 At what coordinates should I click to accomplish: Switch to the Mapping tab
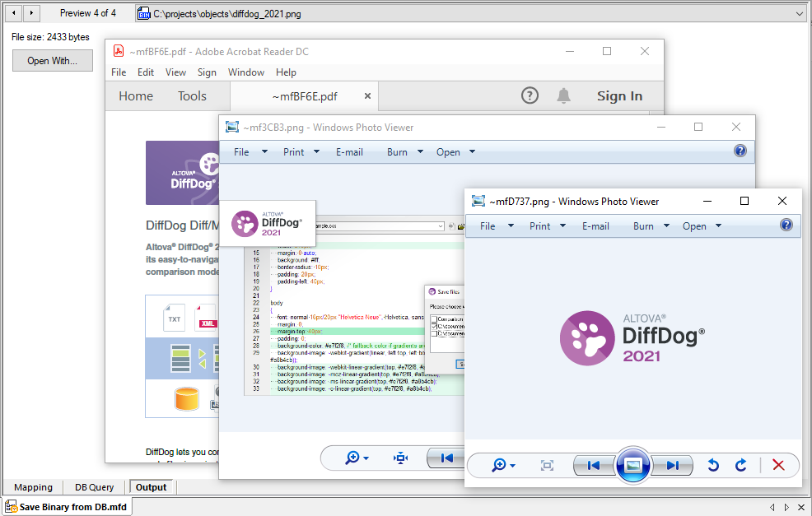point(34,487)
